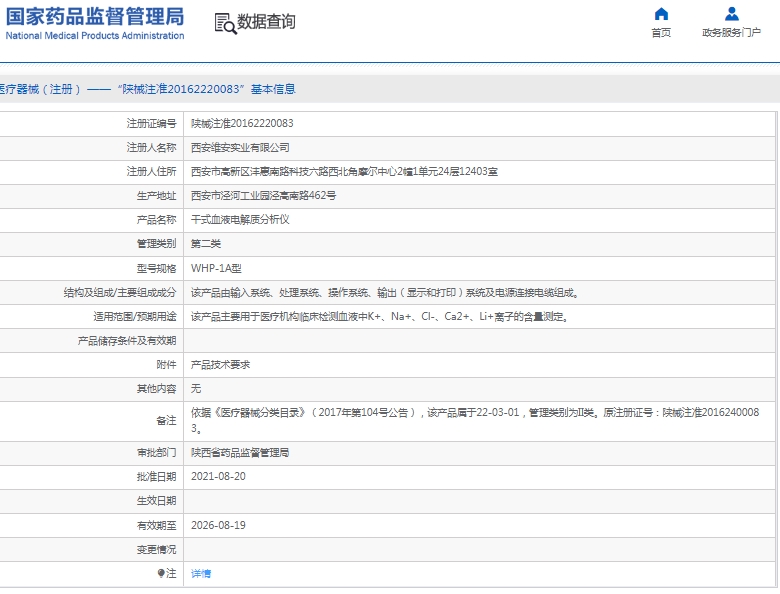Click the 附件 row label
The image size is (780, 594).
click(166, 365)
